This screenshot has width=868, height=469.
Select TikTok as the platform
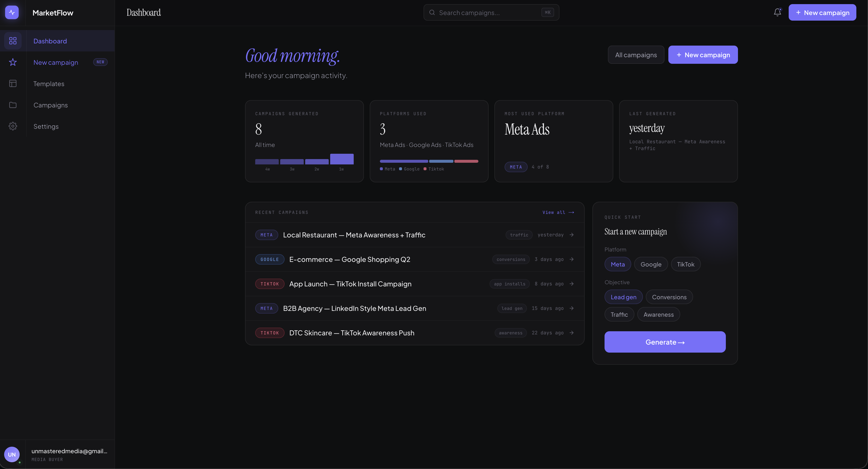tap(686, 264)
